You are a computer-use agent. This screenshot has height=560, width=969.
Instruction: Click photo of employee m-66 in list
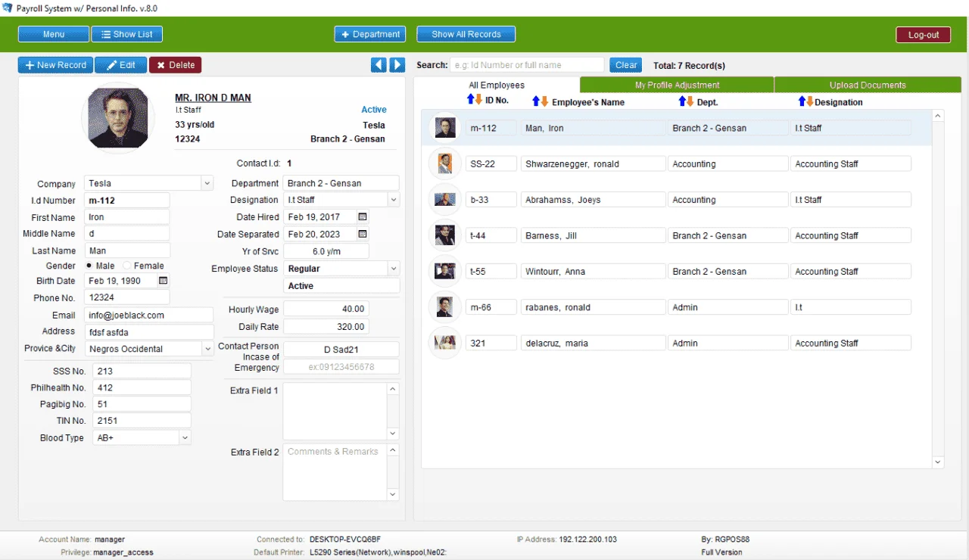[x=445, y=307]
